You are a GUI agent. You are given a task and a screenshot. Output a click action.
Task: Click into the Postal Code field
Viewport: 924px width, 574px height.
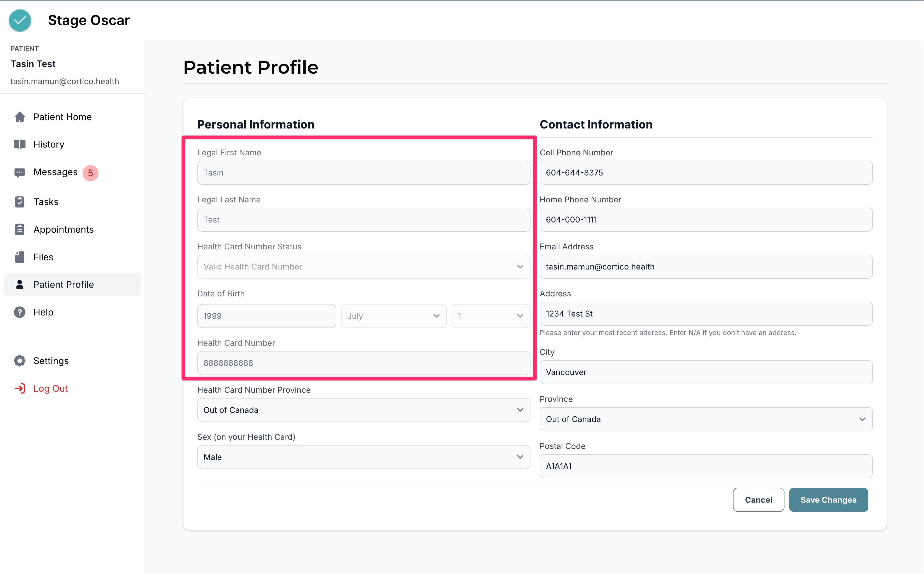coord(706,466)
